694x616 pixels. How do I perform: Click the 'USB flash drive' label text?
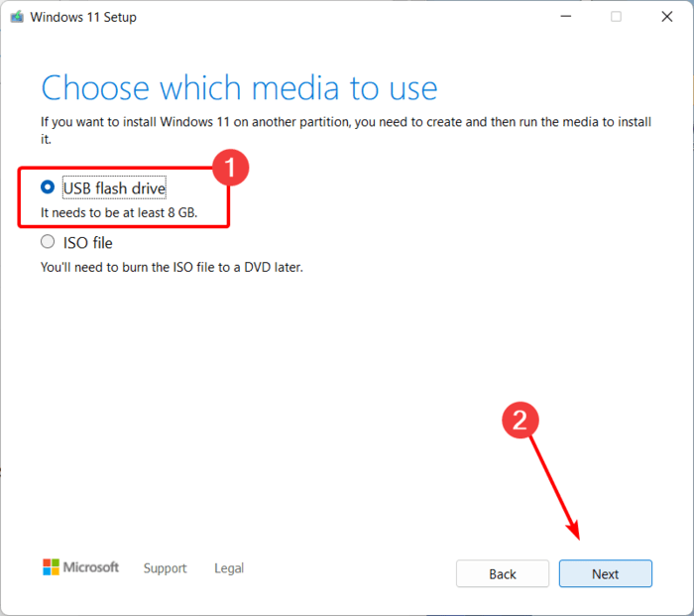click(x=114, y=187)
